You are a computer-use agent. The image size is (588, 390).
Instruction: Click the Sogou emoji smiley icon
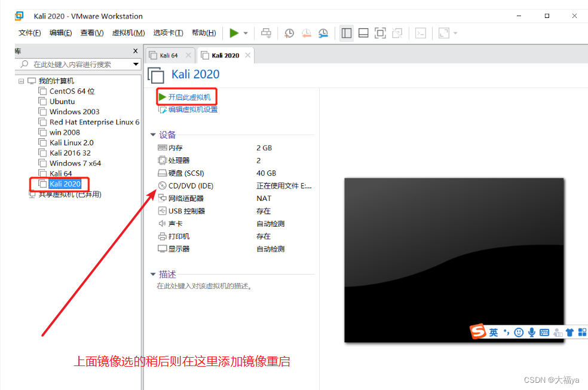[519, 332]
